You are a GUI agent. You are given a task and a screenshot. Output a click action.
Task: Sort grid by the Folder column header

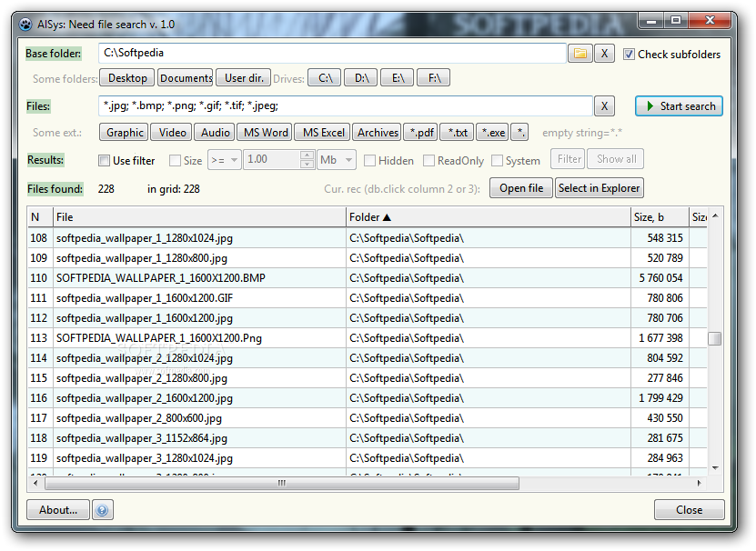coord(488,217)
